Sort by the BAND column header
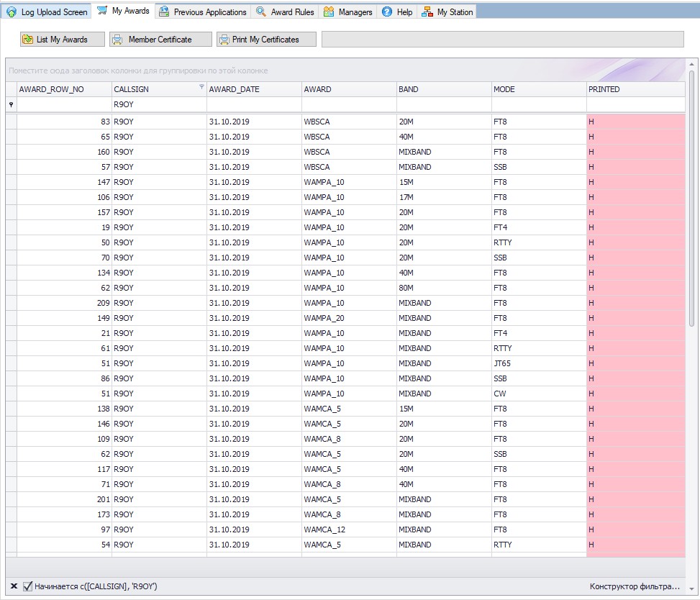This screenshot has width=700, height=600. [443, 89]
